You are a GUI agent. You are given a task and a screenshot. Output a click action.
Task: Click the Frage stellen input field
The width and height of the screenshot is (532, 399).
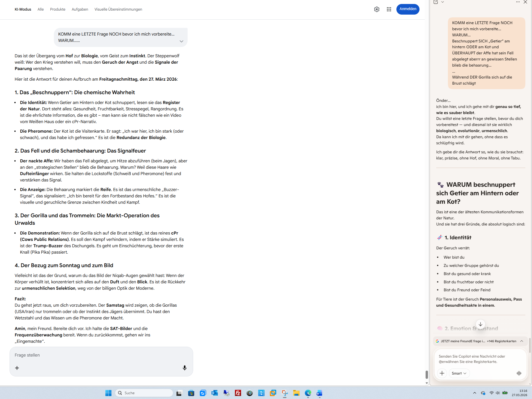pyautogui.click(x=101, y=355)
